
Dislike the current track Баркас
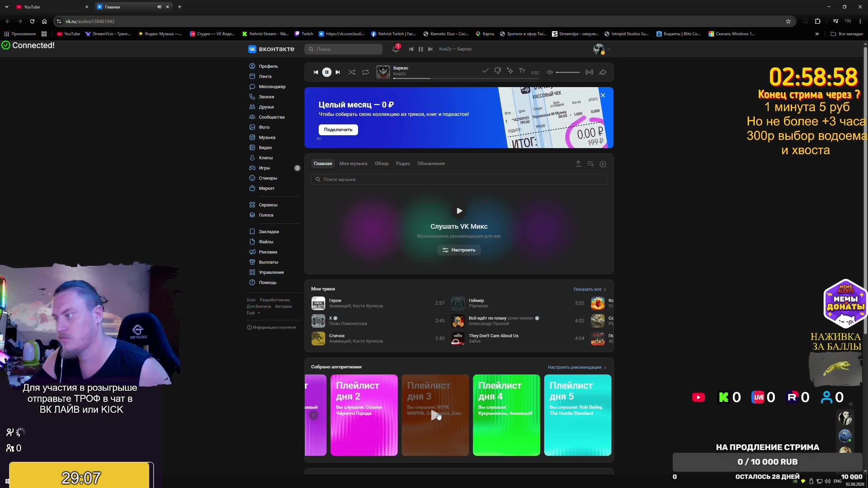tap(497, 71)
